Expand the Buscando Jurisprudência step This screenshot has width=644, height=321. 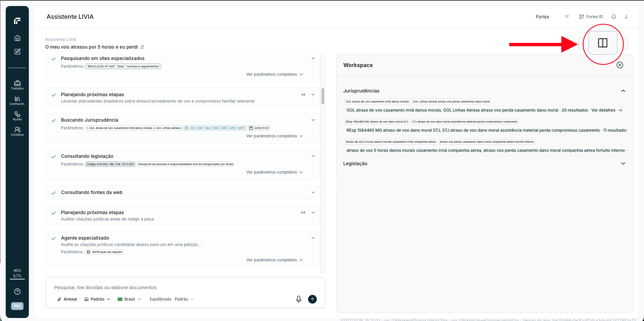click(x=313, y=120)
